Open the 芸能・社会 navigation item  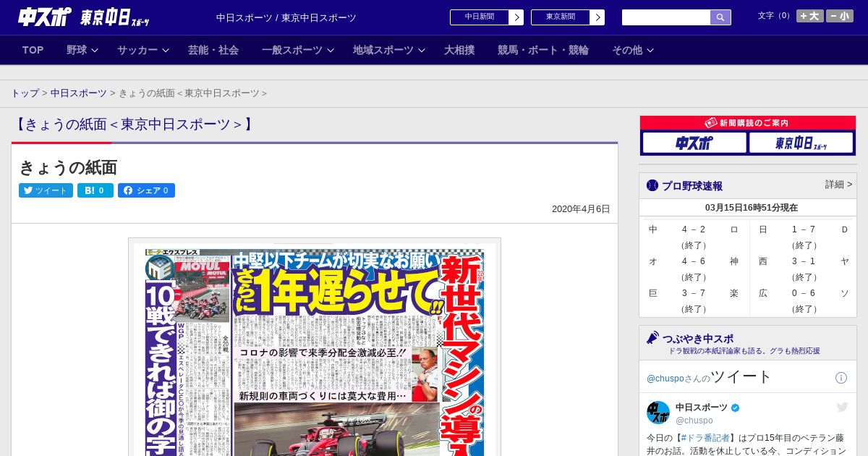point(213,50)
